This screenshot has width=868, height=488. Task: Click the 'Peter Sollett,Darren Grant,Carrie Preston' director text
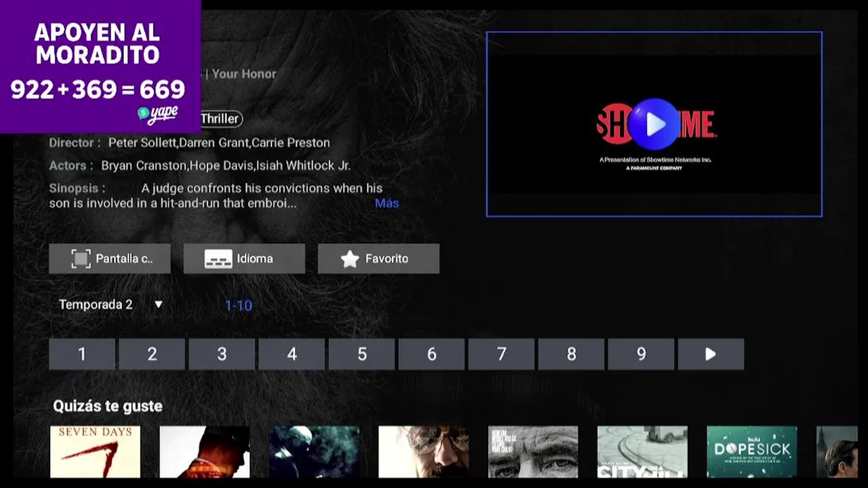(219, 143)
